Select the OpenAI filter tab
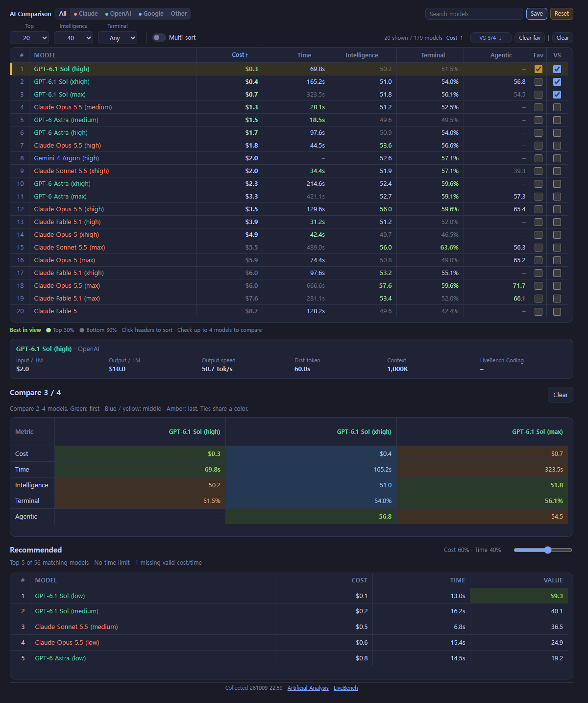Image resolution: width=588 pixels, height=703 pixels. point(118,14)
